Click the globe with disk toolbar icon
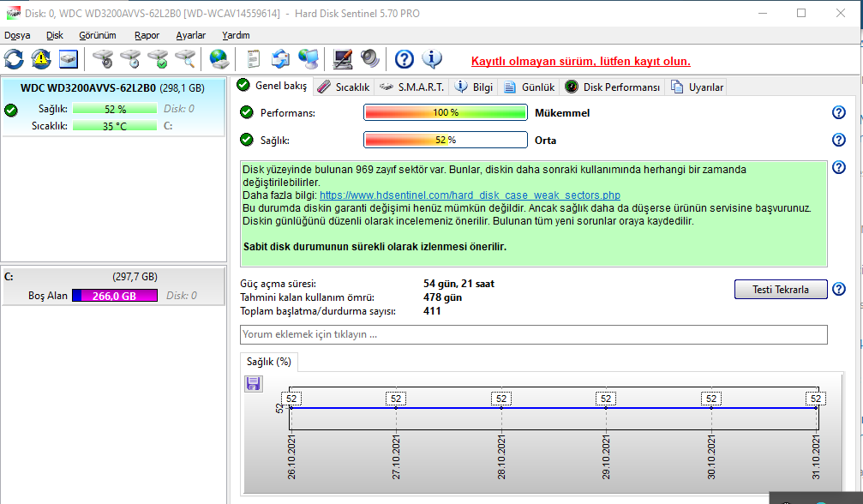Viewport: 863px width, 504px height. click(x=219, y=59)
